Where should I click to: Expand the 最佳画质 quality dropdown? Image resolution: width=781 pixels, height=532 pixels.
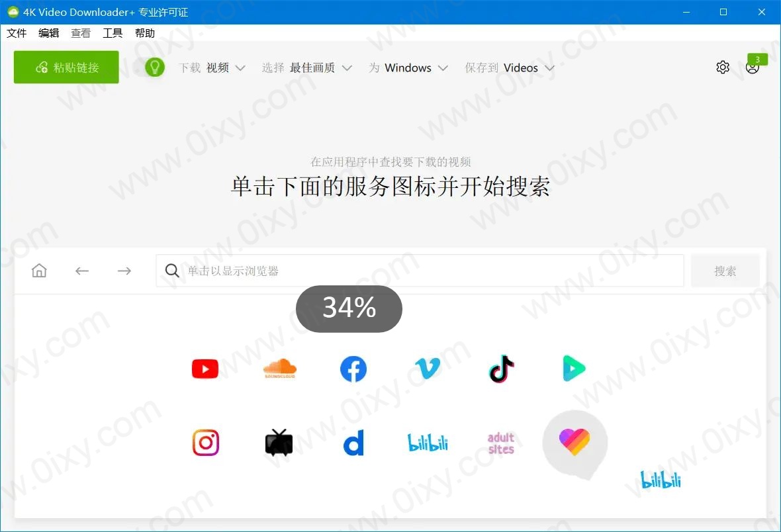coord(320,67)
